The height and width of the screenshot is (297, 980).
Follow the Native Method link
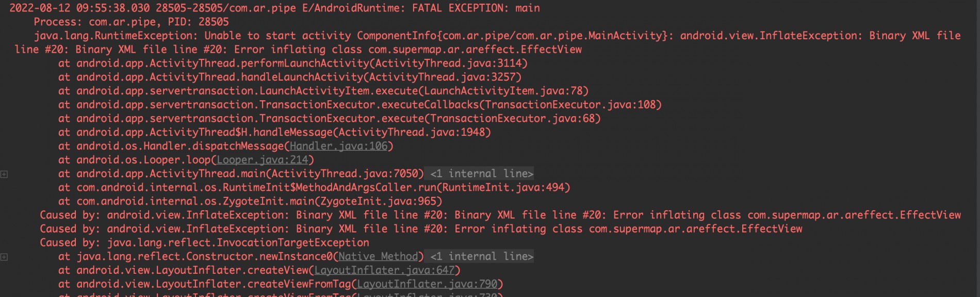pos(378,257)
